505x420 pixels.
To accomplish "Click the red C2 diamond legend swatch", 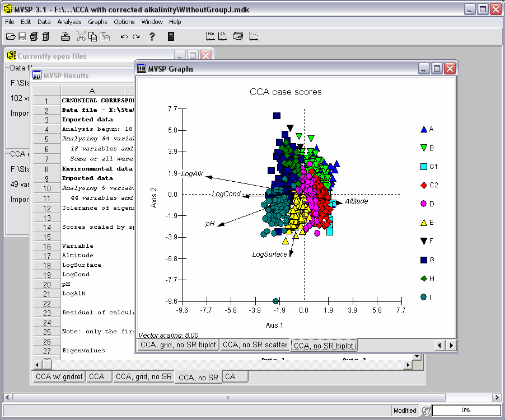I will coord(424,185).
